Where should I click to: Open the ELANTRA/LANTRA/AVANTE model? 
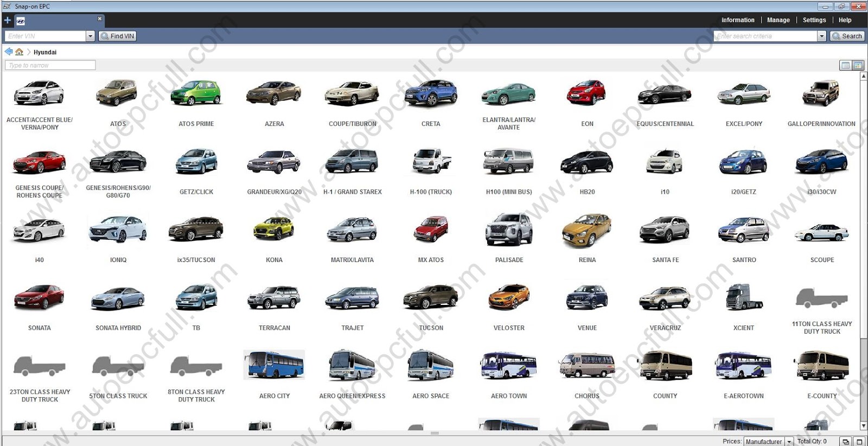(509, 104)
